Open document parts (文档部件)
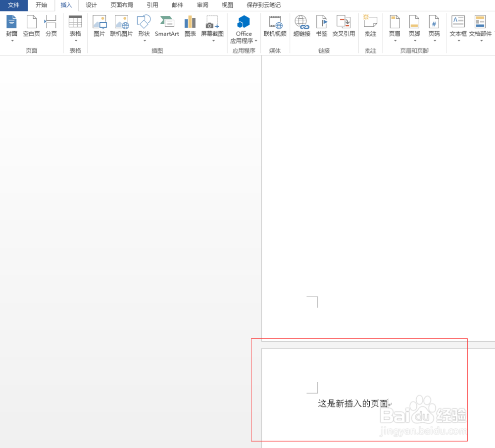This screenshot has width=495, height=448. click(480, 26)
